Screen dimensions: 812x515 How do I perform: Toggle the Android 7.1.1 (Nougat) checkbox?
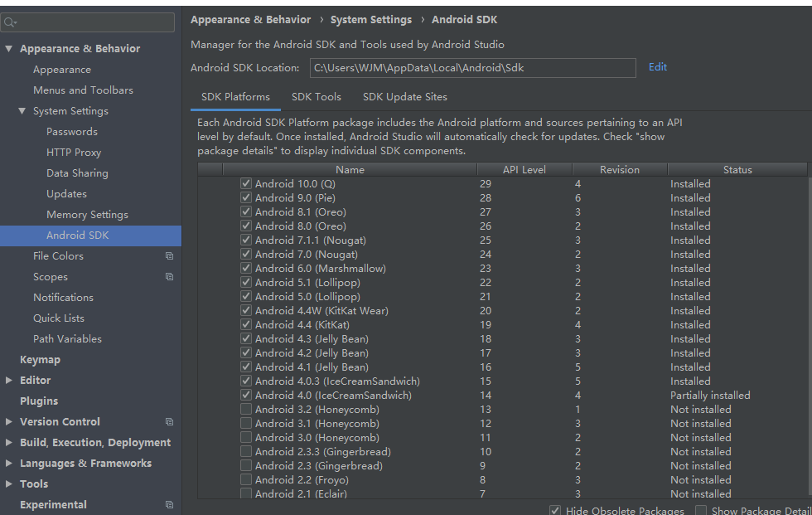[246, 240]
